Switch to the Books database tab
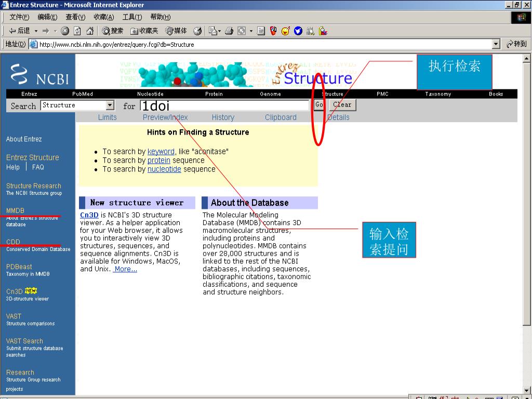The width and height of the screenshot is (532, 399). (496, 94)
